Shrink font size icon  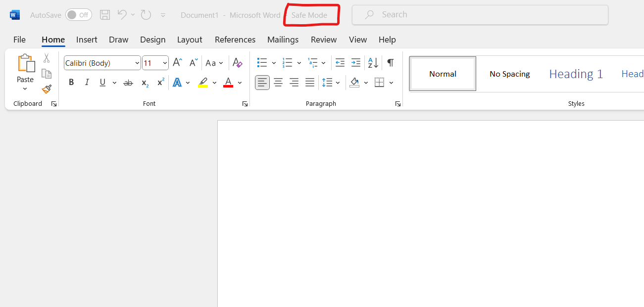coord(194,63)
